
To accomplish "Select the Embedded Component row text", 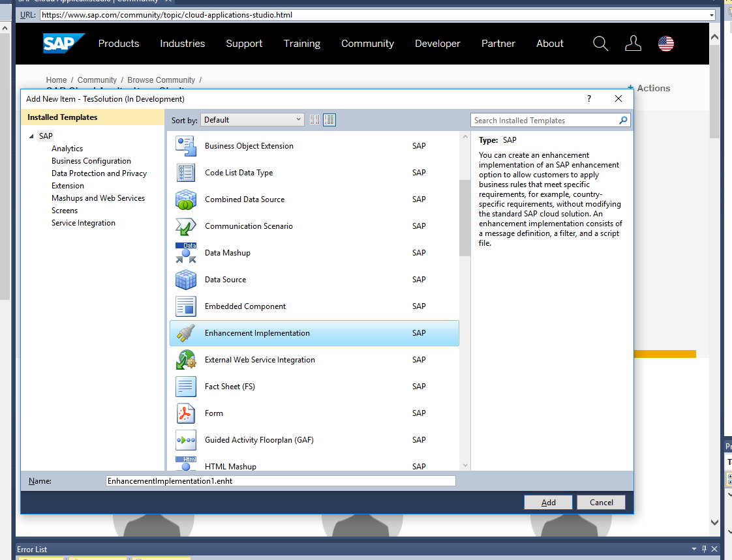I will [x=245, y=306].
